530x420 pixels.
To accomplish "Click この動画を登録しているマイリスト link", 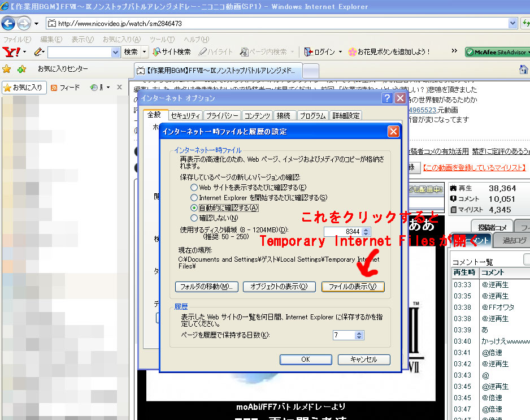I will [475, 168].
